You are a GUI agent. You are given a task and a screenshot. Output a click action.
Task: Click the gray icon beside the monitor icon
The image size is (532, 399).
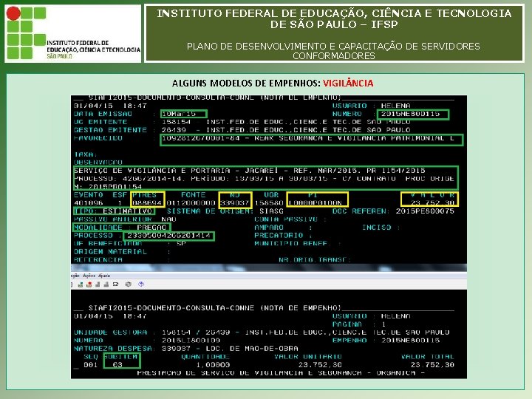106,284
